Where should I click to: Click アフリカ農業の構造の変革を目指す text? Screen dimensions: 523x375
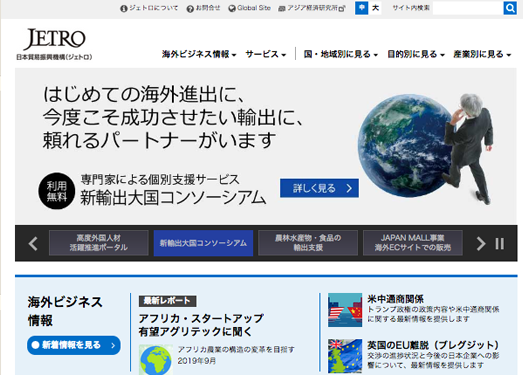236,350
